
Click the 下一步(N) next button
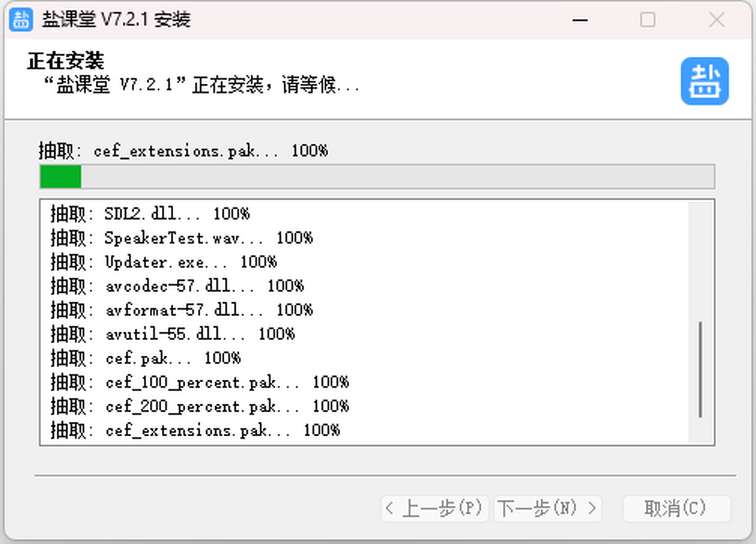point(547,508)
